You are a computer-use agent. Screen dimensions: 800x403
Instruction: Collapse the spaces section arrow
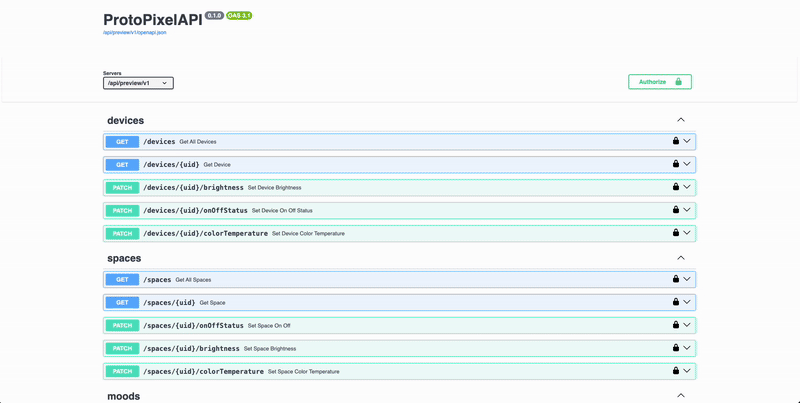681,258
